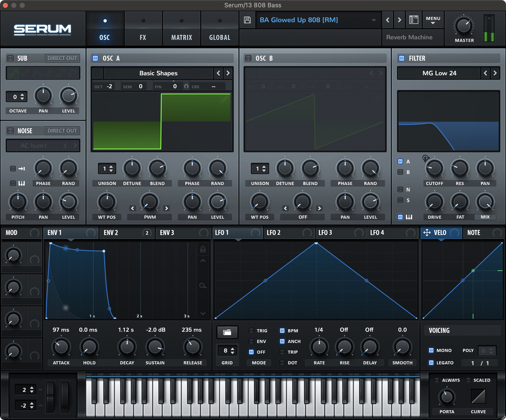Click the MASTER volume knob
Screen dimensions: 506x420
(x=464, y=26)
